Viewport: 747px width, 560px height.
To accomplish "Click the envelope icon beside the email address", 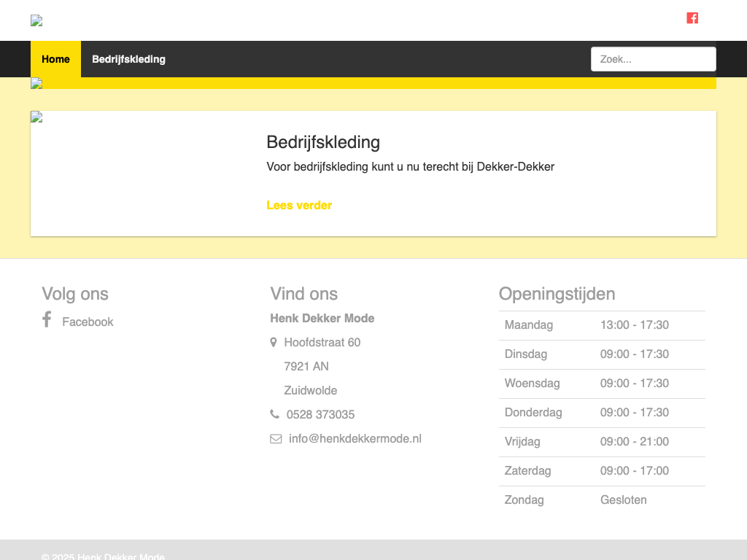I will (x=276, y=439).
